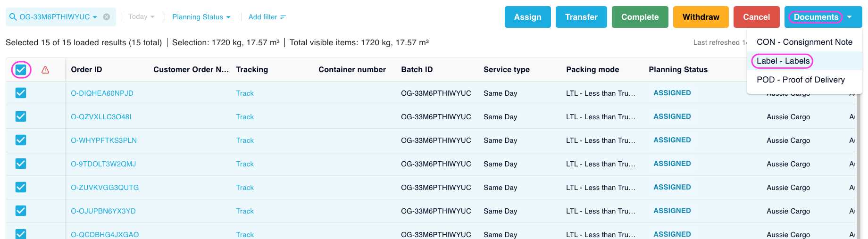Click Track link for order O-WHYPFTKS3PLN

pyautogui.click(x=245, y=140)
